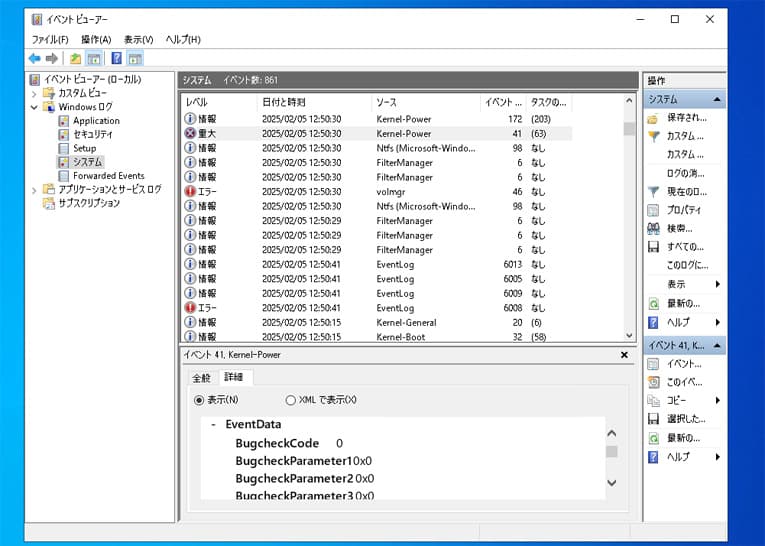This screenshot has height=546, width=765.
Task: Expand アプリケーションとサービス ログ node
Action: [34, 190]
